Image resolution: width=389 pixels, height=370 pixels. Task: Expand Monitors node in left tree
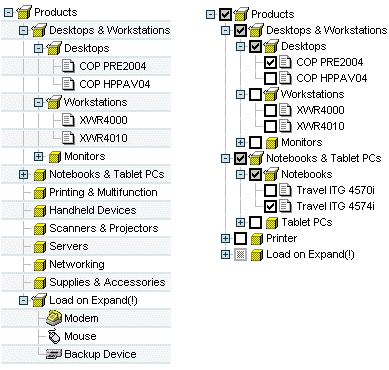[x=39, y=156]
